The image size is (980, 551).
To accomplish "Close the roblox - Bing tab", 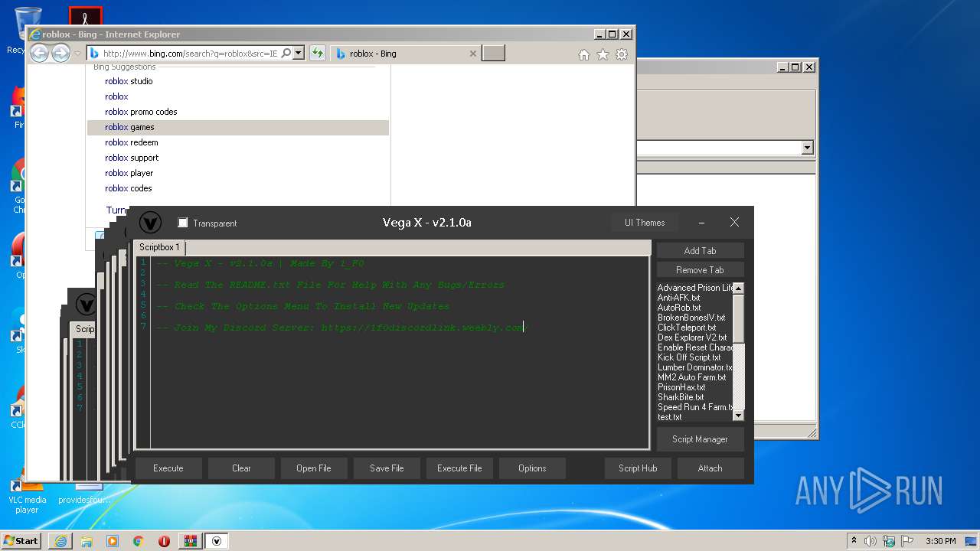I will coord(472,54).
